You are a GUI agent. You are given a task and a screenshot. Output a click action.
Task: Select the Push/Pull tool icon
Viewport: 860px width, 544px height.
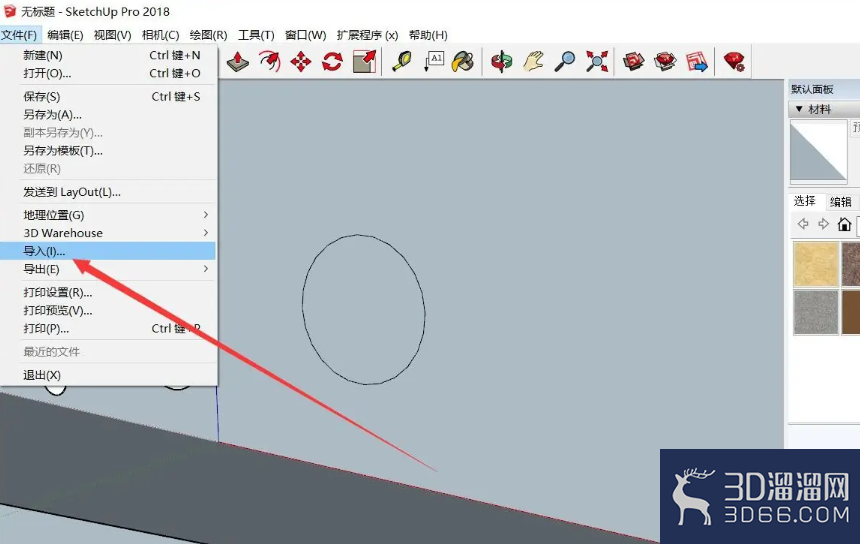(237, 61)
